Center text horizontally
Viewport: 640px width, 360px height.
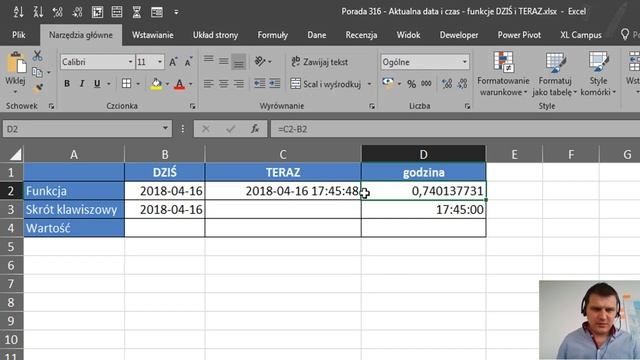click(224, 84)
